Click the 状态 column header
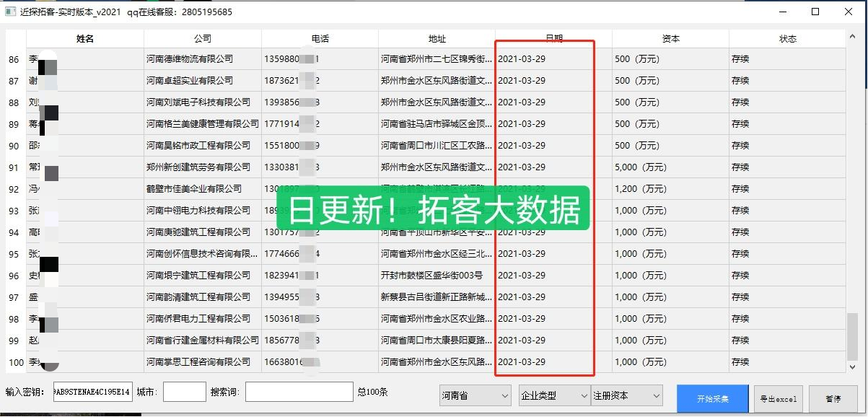This screenshot has width=868, height=417. point(787,39)
